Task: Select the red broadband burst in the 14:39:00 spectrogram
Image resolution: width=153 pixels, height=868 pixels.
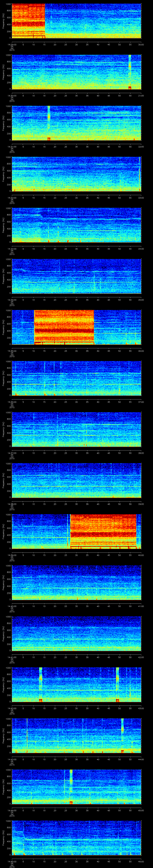Action: point(103,531)
